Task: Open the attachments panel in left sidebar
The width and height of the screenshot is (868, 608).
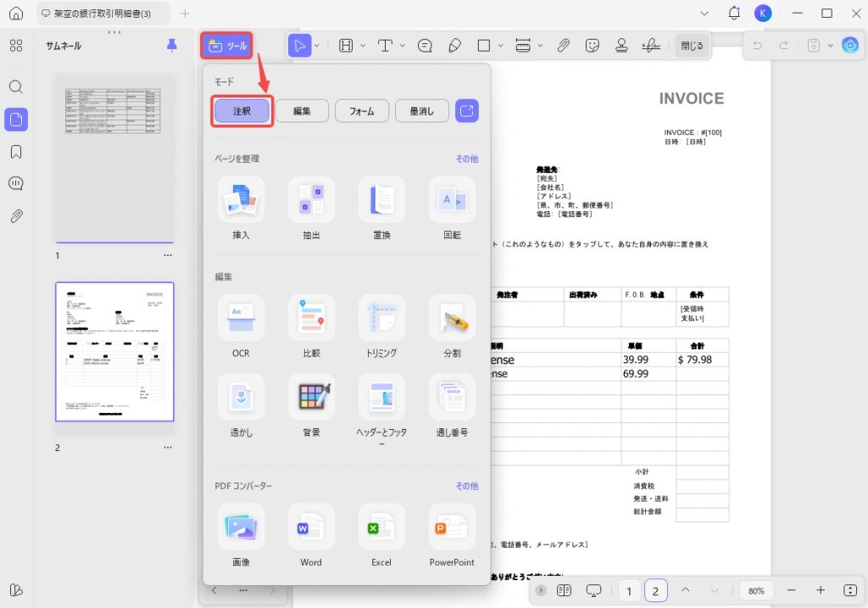Action: click(x=16, y=216)
